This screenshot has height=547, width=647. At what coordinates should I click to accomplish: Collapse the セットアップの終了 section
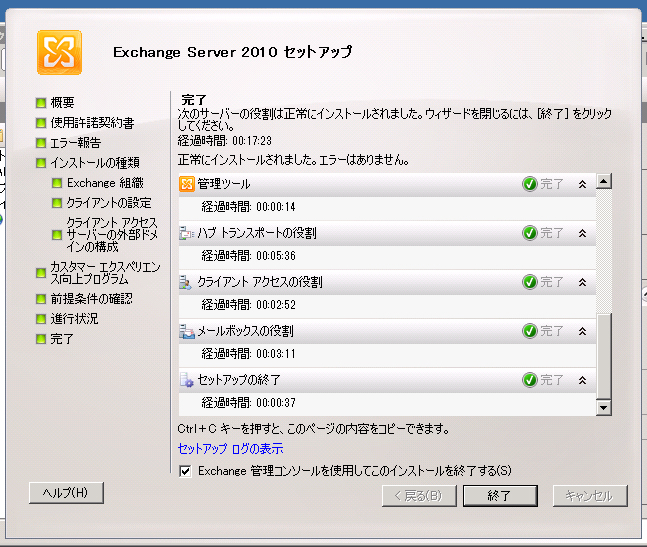pyautogui.click(x=582, y=380)
